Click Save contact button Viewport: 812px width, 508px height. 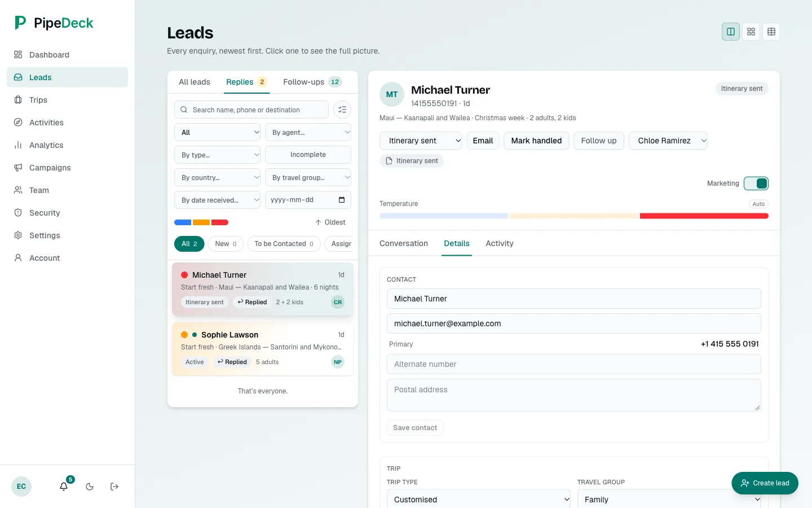tap(415, 428)
